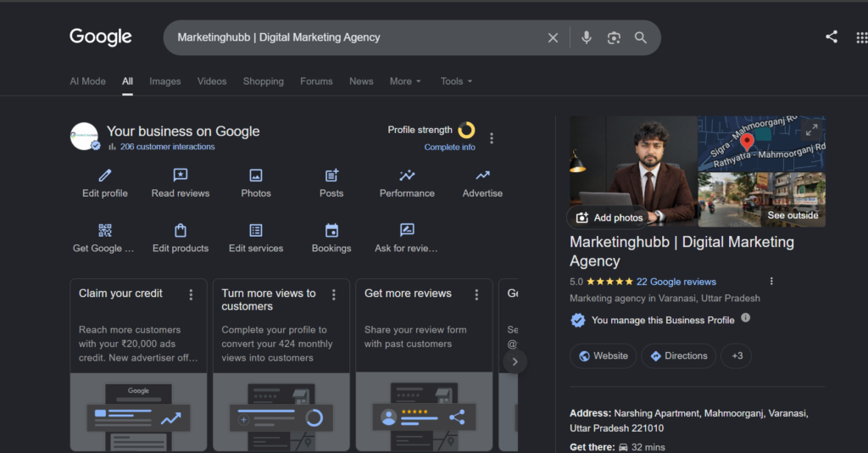The height and width of the screenshot is (453, 868).
Task: Click the Profile strength ring indicator
Action: coord(467,130)
